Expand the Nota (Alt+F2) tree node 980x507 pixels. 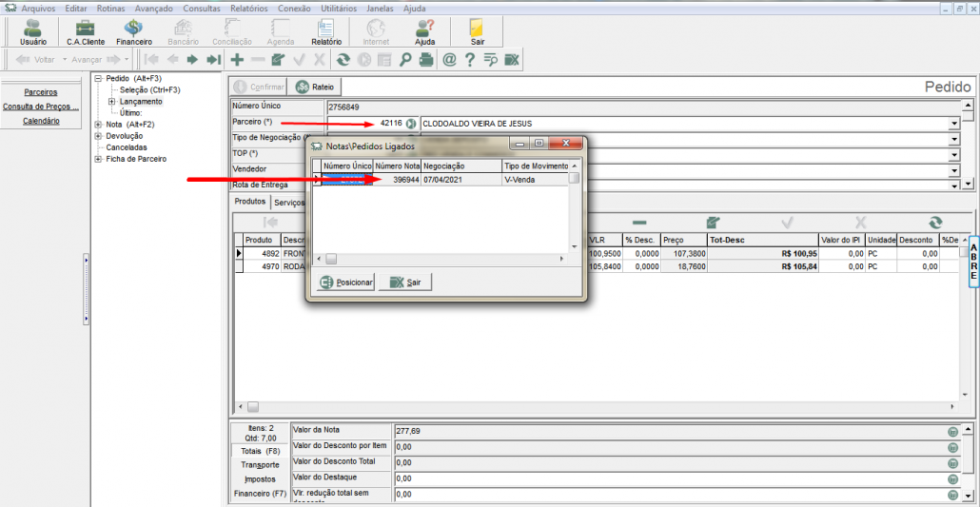[x=99, y=125]
